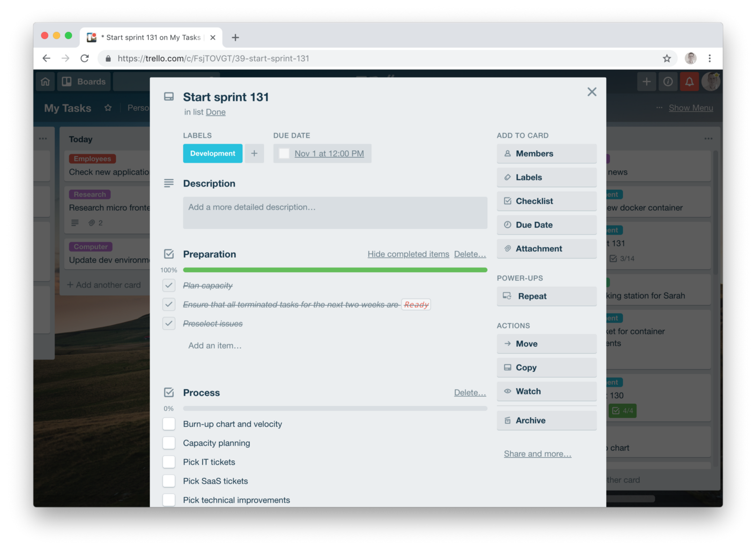
Task: Click the browser forward arrow
Action: (x=65, y=58)
